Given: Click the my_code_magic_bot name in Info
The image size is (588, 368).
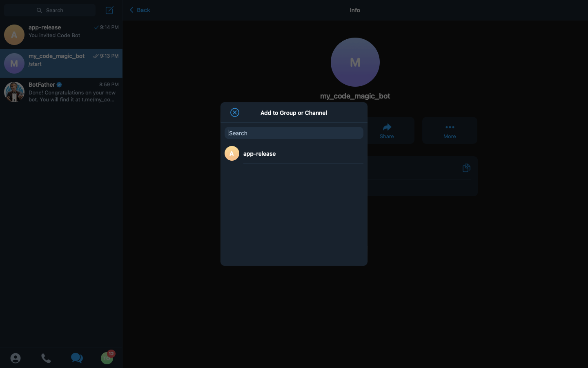Looking at the screenshot, I should tap(355, 96).
